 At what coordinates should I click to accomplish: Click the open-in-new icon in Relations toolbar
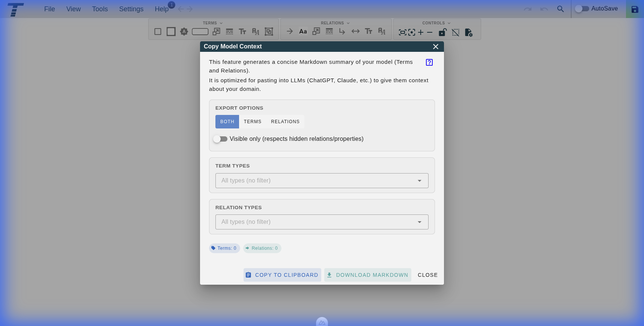316,32
